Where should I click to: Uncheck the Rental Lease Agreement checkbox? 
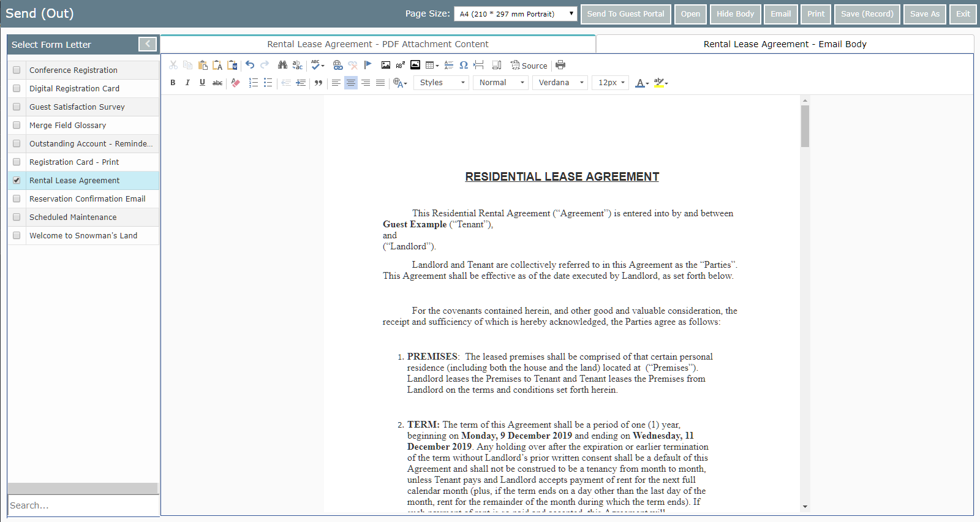(x=17, y=180)
